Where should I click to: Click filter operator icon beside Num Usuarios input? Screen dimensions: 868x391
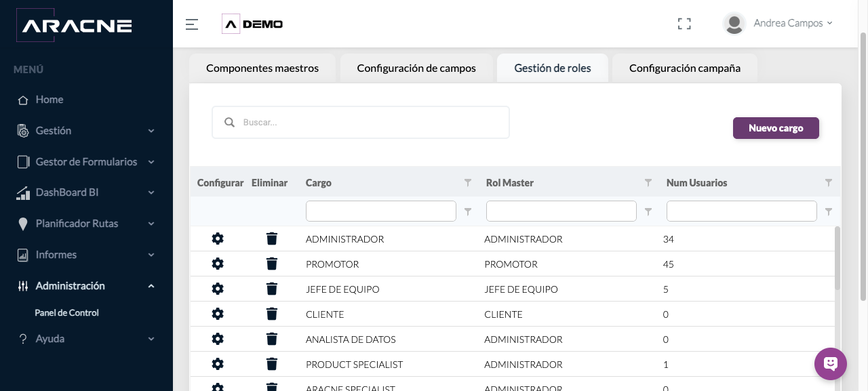coord(828,212)
